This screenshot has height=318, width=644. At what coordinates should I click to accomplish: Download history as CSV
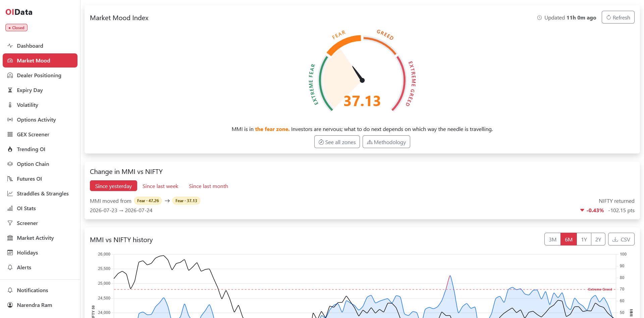621,239
